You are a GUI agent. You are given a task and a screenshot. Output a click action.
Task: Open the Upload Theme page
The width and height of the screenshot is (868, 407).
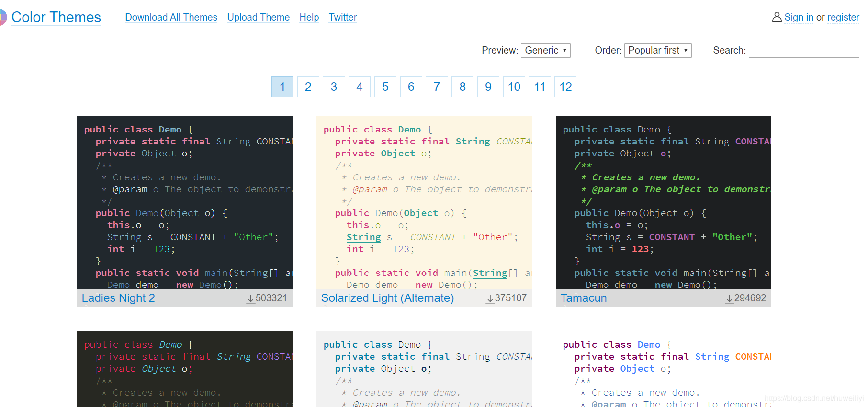click(259, 17)
